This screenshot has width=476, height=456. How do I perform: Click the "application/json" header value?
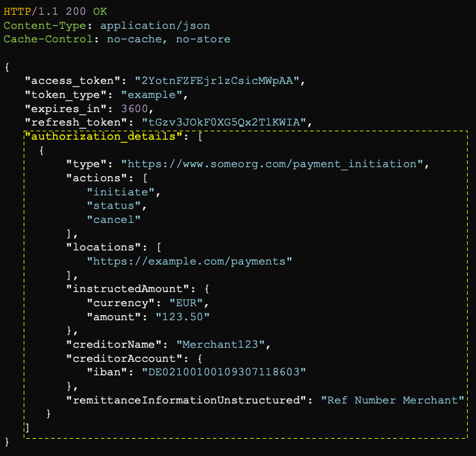155,26
